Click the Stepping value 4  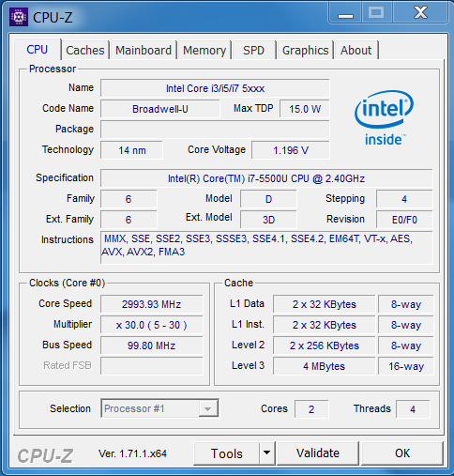[404, 199]
